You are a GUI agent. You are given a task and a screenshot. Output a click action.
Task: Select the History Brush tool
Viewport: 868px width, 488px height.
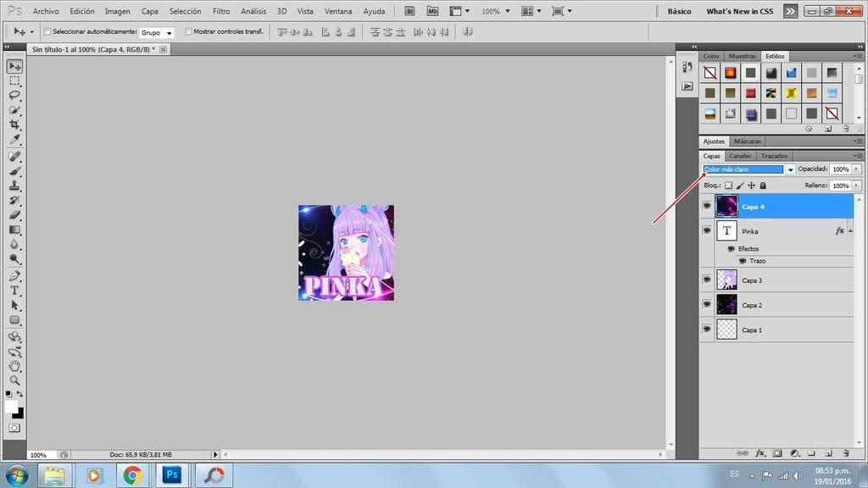click(14, 200)
